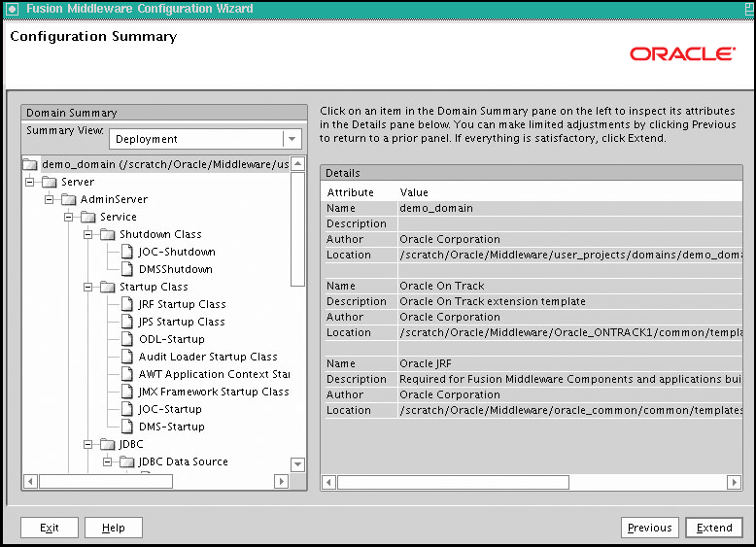Tree pane horizontal scrollbar right arrow
Viewport: 756px width, 547px height.
[281, 481]
